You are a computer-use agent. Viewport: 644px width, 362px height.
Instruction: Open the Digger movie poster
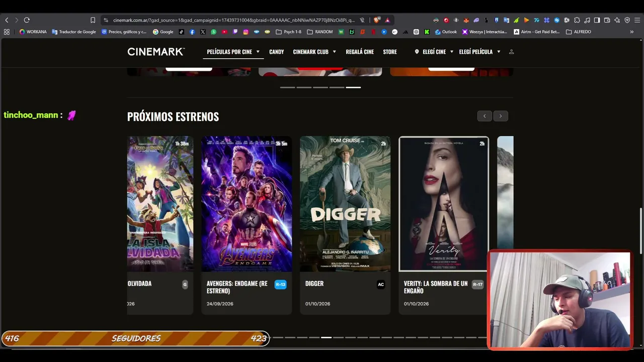pos(345,204)
